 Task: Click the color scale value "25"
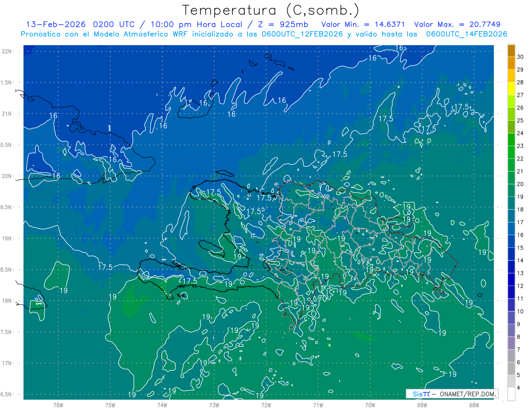[x=520, y=120]
